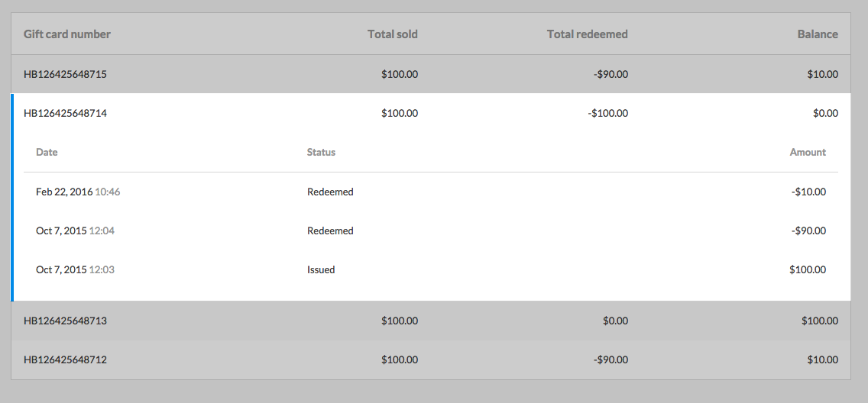
Task: Click the Date sub-table header
Action: pos(47,152)
